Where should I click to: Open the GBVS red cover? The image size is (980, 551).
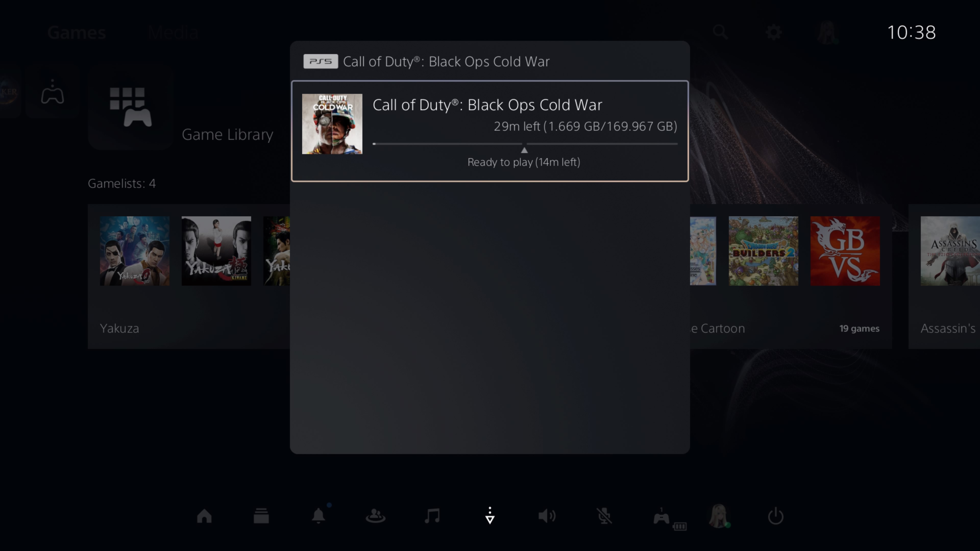tap(845, 251)
